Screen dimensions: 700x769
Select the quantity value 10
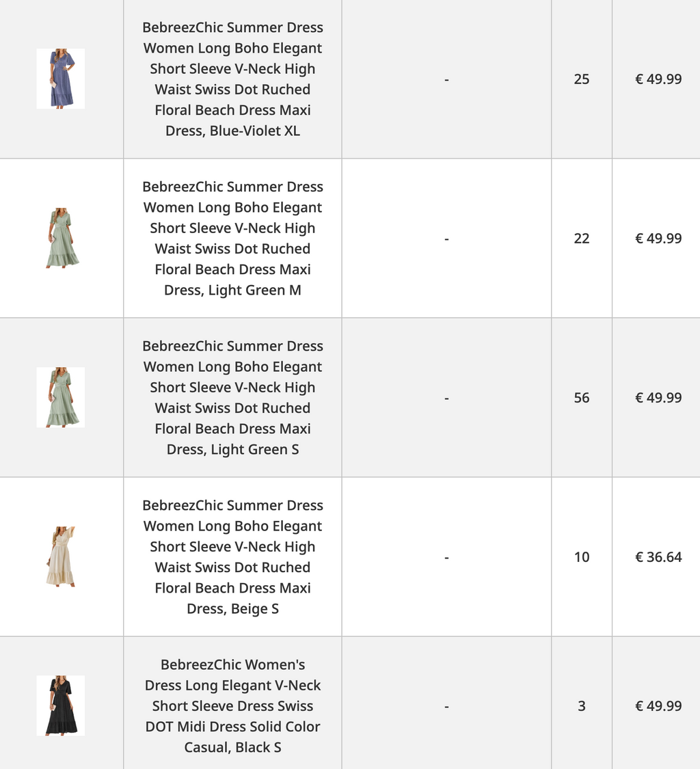click(x=582, y=557)
